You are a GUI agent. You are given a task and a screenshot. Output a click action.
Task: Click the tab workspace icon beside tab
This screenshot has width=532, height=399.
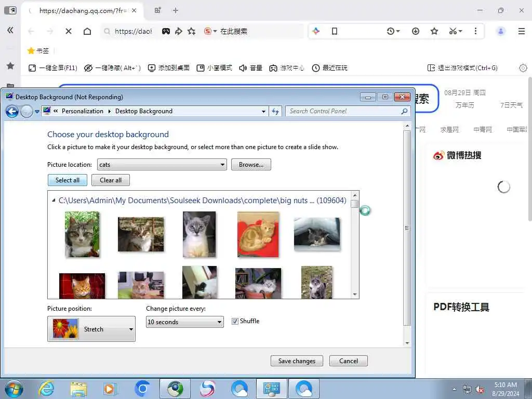click(x=157, y=10)
